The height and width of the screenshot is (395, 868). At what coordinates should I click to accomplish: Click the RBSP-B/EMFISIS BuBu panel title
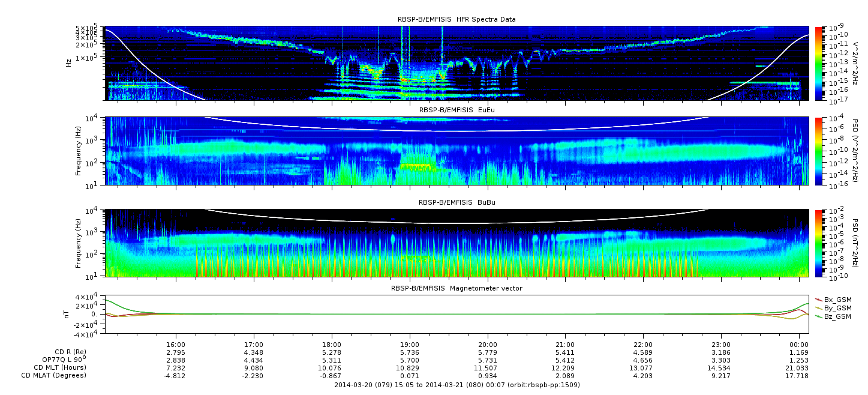tap(456, 203)
